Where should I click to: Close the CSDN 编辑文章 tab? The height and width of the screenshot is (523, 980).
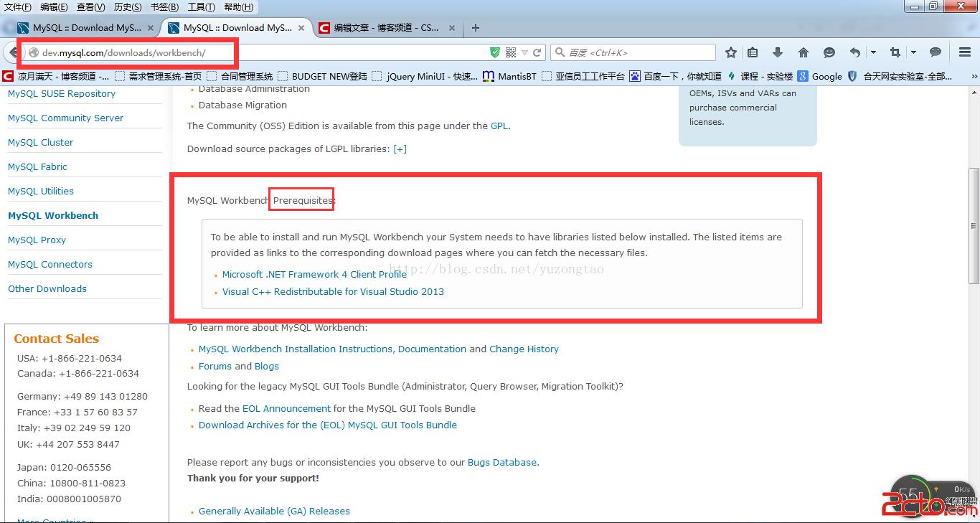pyautogui.click(x=452, y=28)
